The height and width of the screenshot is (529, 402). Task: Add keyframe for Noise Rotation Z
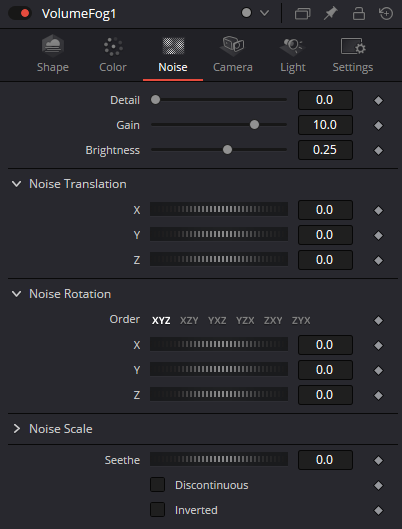pyautogui.click(x=378, y=395)
